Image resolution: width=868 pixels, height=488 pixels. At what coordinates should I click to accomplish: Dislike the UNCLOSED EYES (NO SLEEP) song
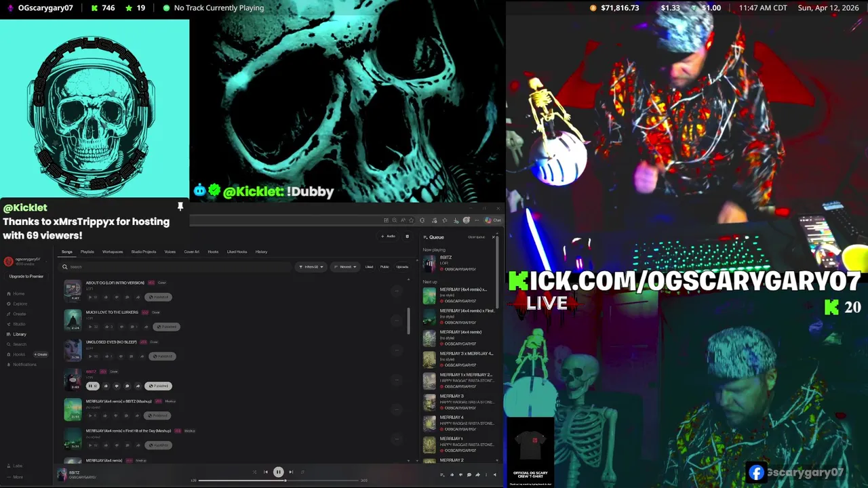[x=121, y=357]
